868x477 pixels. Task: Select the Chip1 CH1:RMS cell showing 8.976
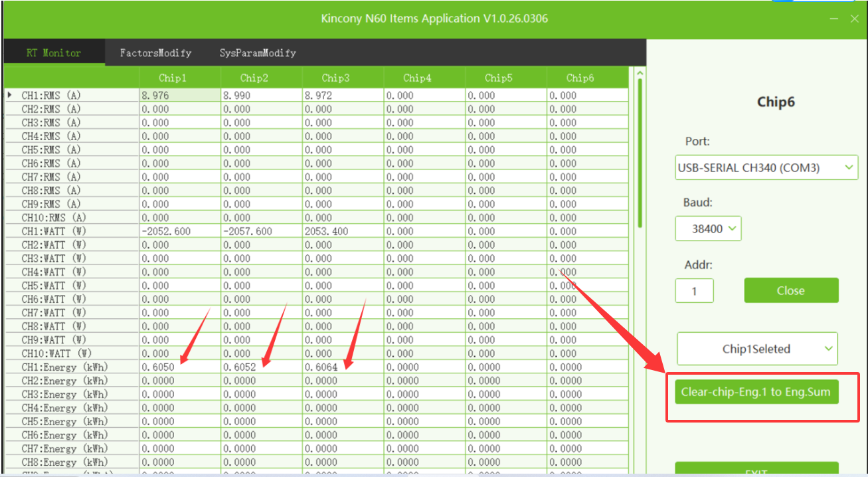click(x=179, y=95)
